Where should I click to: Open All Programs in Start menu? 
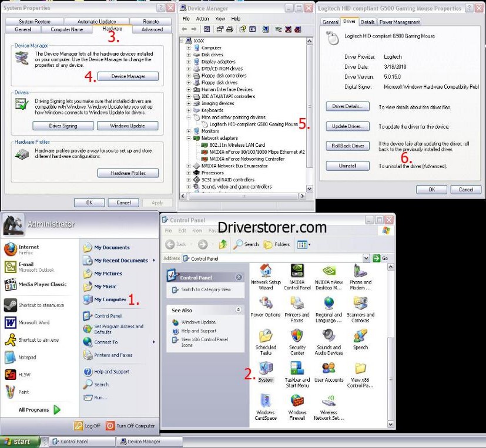coord(39,410)
